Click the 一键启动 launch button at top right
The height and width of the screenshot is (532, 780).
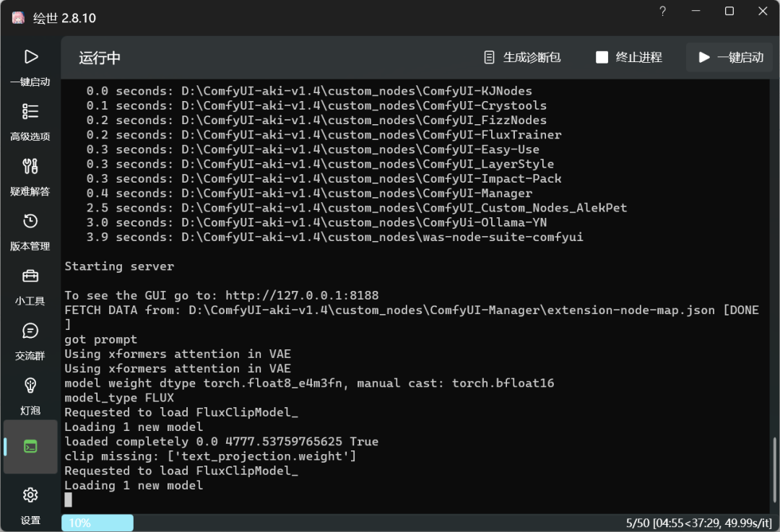tap(729, 58)
